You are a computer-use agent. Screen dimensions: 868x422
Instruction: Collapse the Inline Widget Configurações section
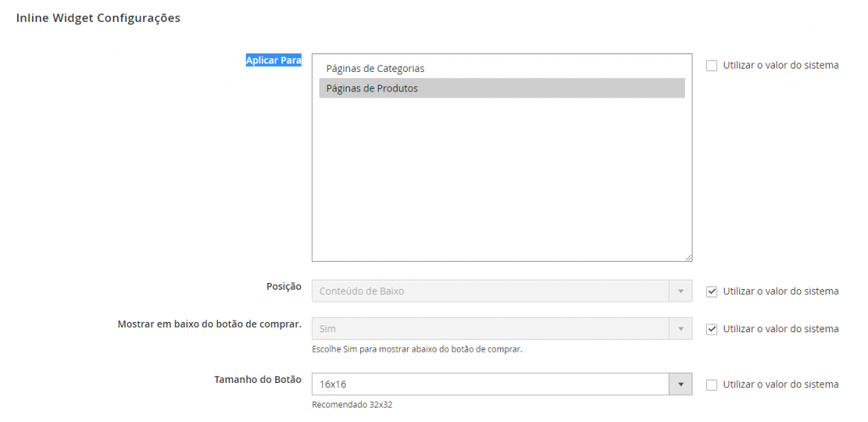click(98, 18)
